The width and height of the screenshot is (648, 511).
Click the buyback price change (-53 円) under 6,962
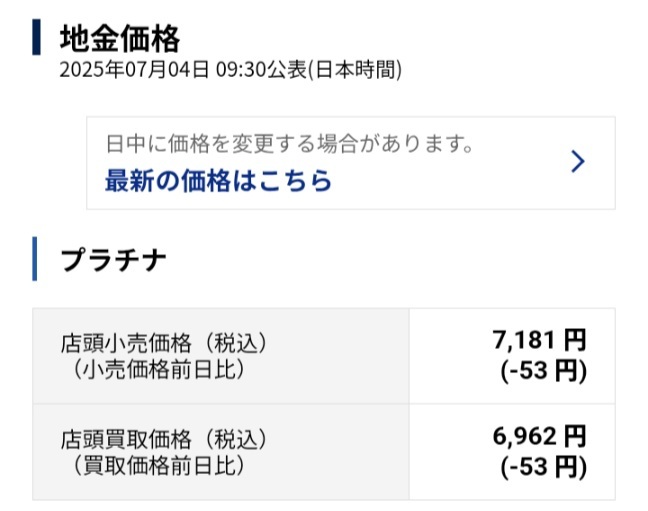pyautogui.click(x=543, y=467)
